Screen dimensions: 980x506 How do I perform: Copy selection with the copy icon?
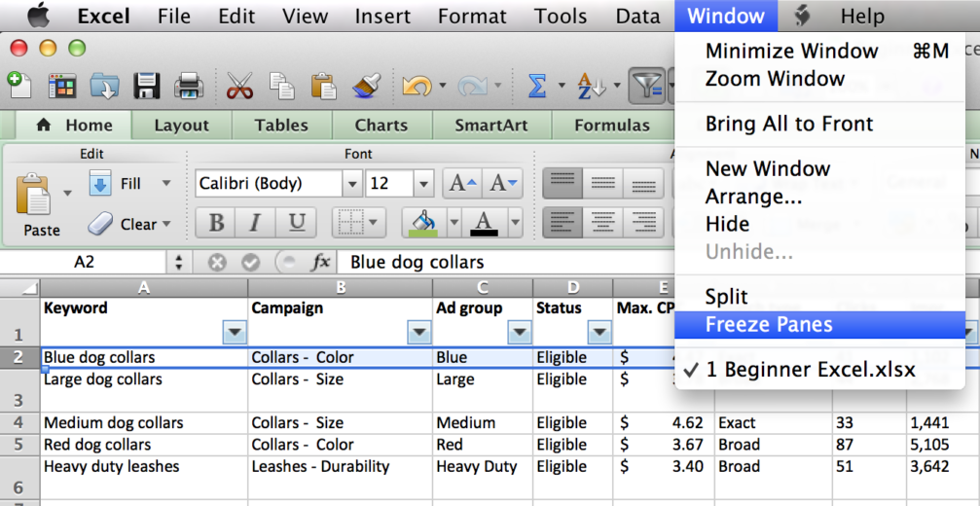[x=282, y=87]
